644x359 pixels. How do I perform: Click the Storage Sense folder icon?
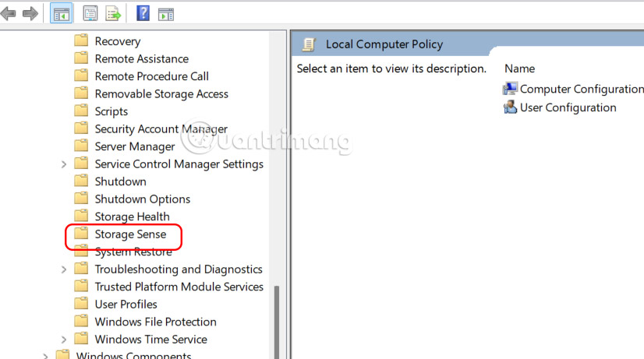81,233
